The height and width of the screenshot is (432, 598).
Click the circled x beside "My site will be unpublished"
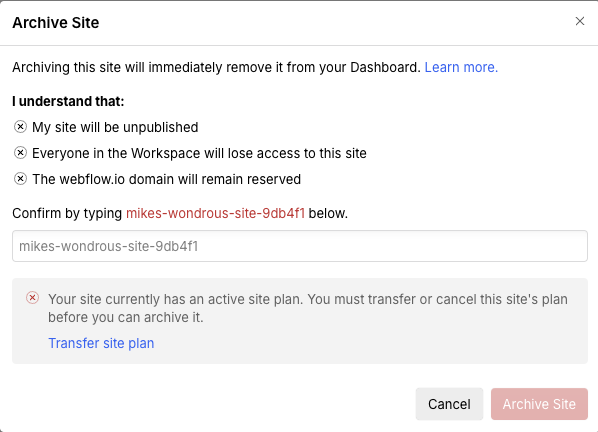pyautogui.click(x=20, y=127)
